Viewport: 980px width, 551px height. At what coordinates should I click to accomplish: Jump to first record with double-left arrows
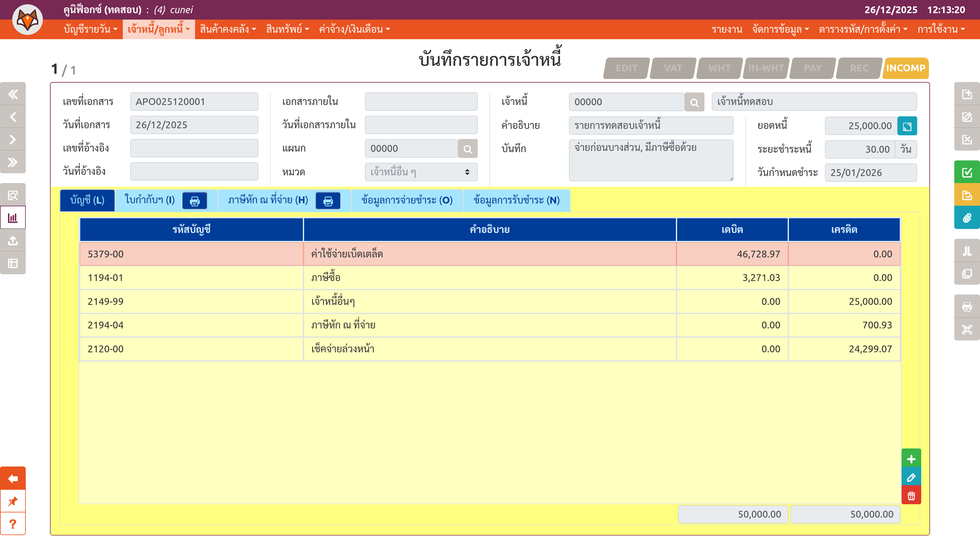tap(13, 94)
